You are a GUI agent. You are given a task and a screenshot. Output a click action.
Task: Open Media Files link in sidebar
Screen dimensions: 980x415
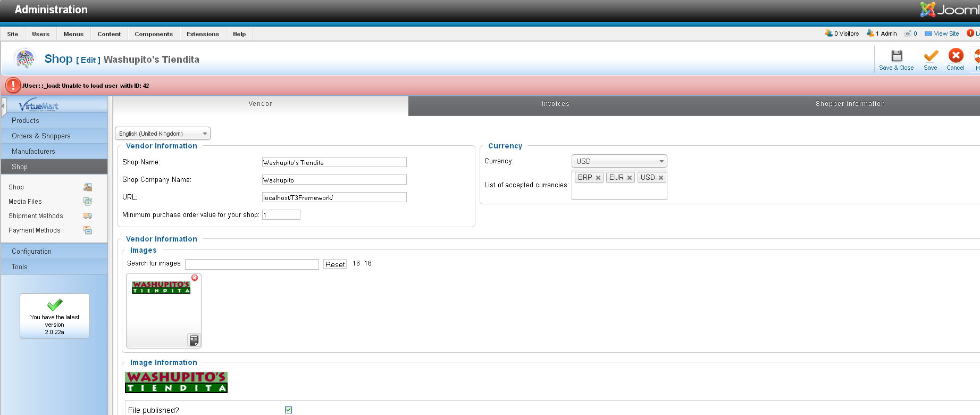[x=25, y=202]
